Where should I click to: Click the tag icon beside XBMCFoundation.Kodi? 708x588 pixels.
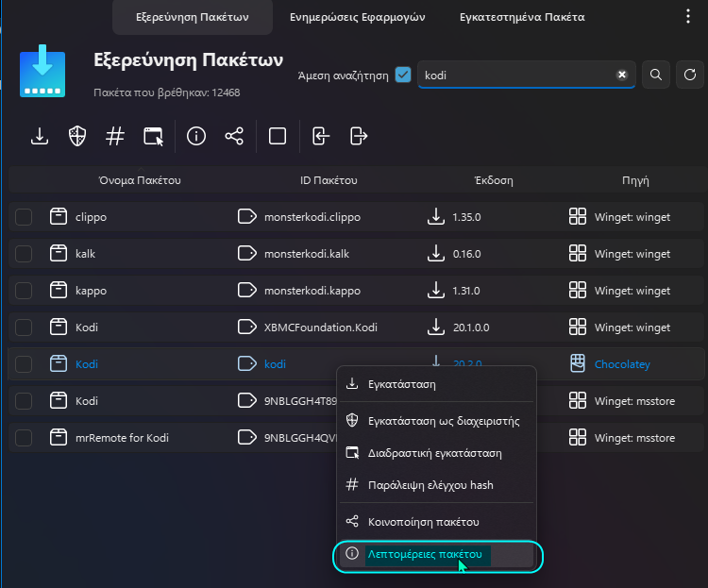pos(247,327)
